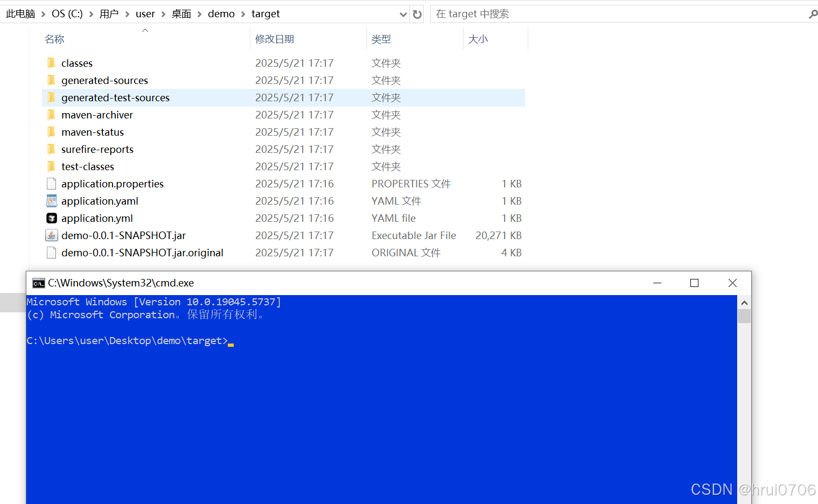
Task: Expand chevron after 此电脑 in breadcrumb
Action: click(x=44, y=14)
